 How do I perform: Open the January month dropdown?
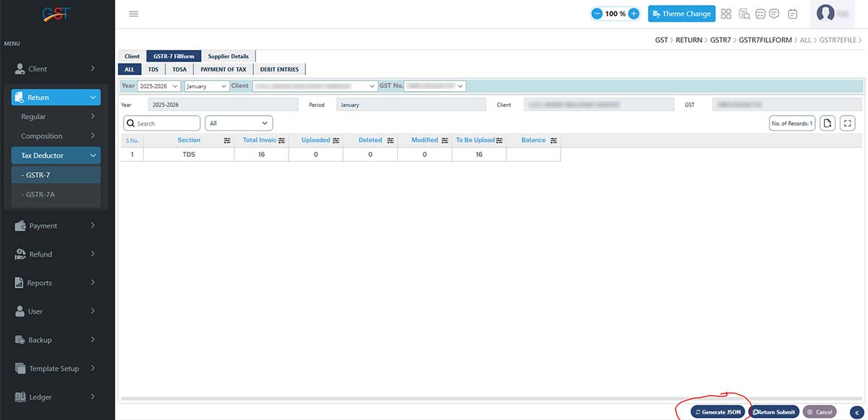[207, 86]
